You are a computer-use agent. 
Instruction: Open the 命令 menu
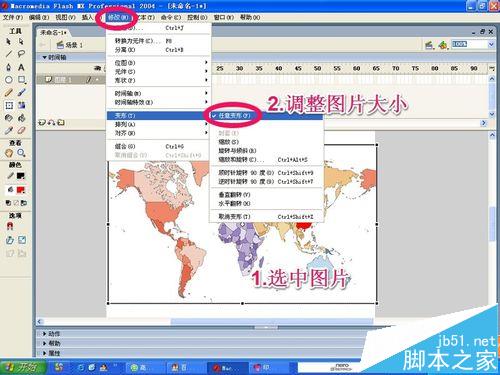(171, 17)
